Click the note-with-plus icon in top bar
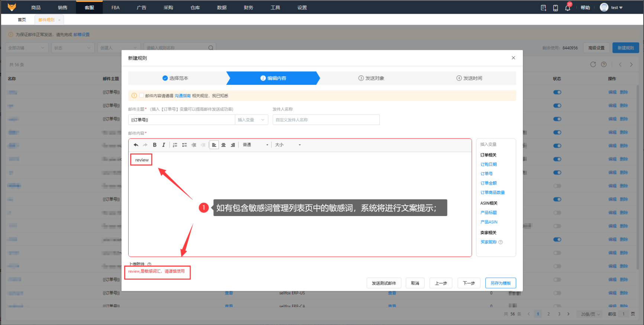644x325 pixels. (543, 8)
